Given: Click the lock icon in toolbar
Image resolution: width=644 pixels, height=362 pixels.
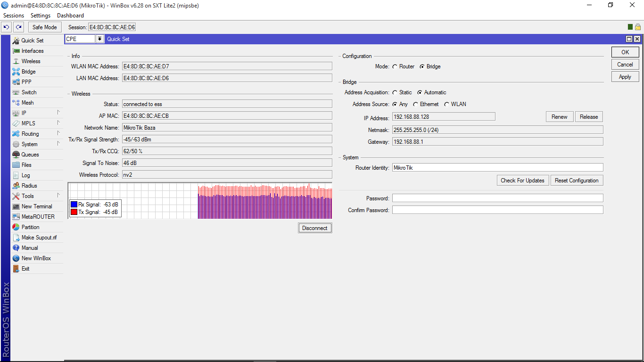Looking at the screenshot, I should tap(637, 27).
